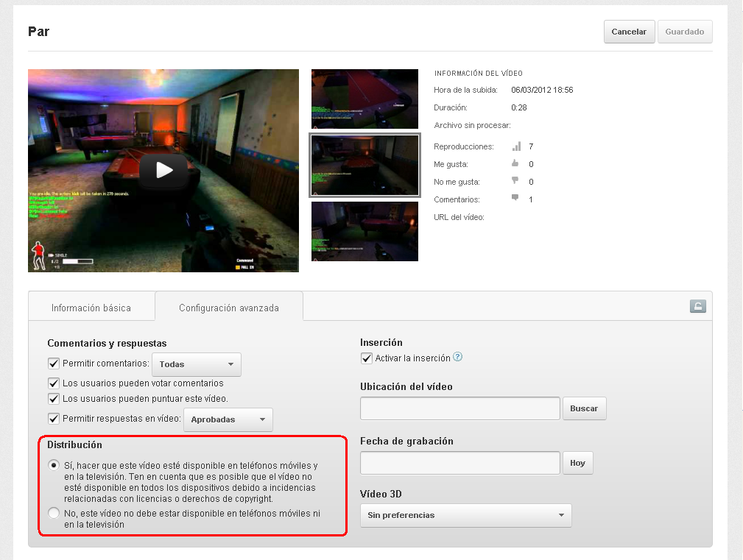Open the Sin preferencias Vídeo 3D dropdown
Image resolution: width=743 pixels, height=560 pixels.
point(466,515)
